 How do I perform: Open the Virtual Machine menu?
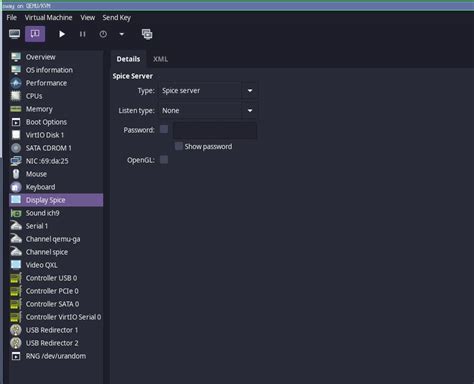[49, 18]
